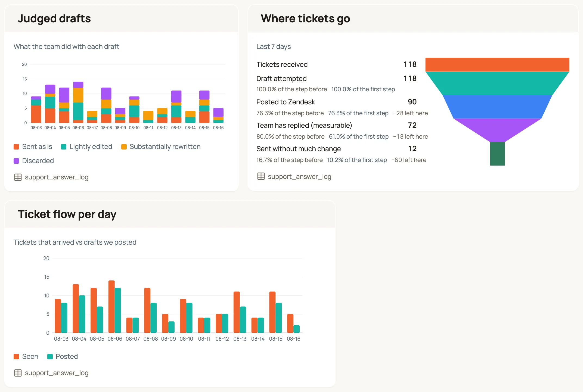Image resolution: width=583 pixels, height=392 pixels.
Task: Click the 08-08 Posted bar in Ticket flow
Action: pyautogui.click(x=154, y=318)
